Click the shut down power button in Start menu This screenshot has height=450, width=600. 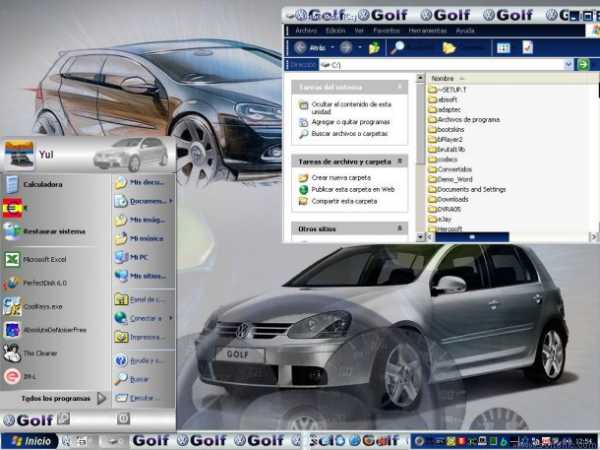click(123, 419)
